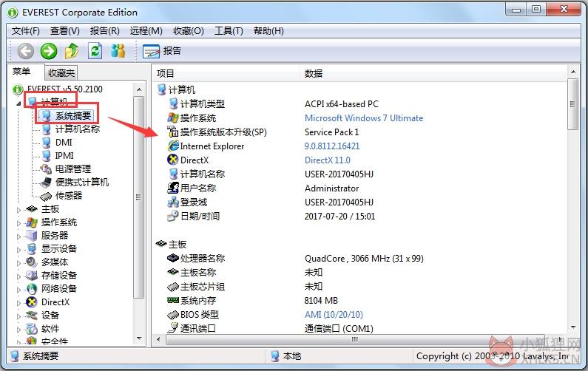
Task: Click the 软件 tree icon
Action: pyautogui.click(x=32, y=329)
